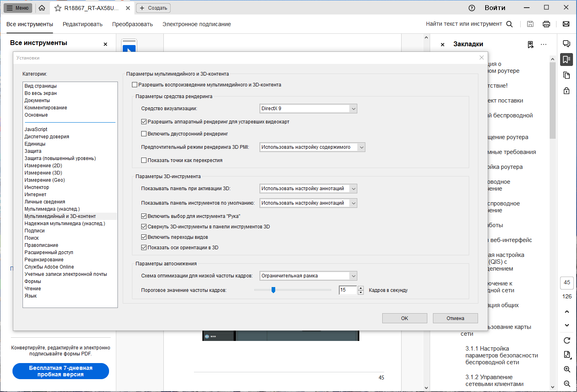Image resolution: width=577 pixels, height=392 pixels.
Task: Confirm settings with the OK button
Action: tap(405, 318)
